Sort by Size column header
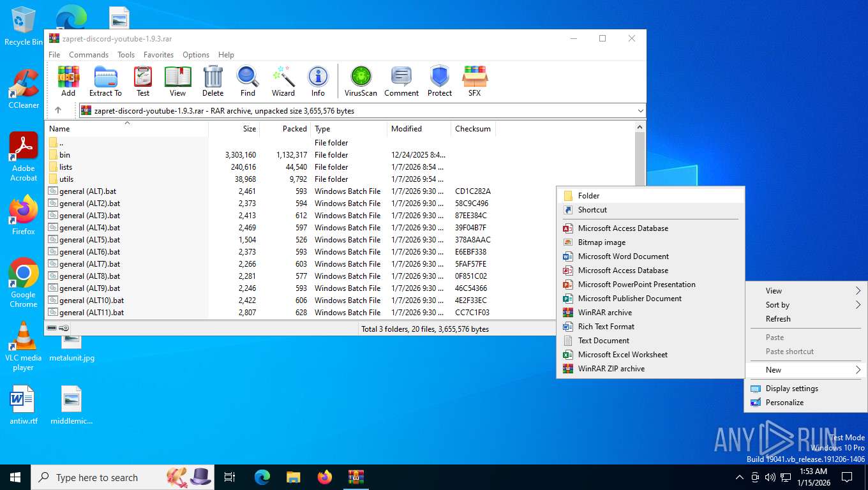 click(x=234, y=128)
